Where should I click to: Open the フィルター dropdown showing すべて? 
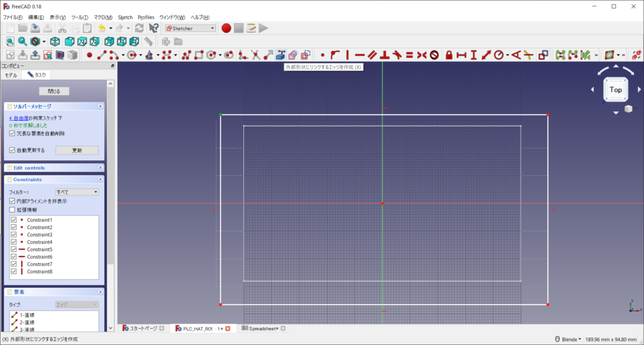click(77, 192)
